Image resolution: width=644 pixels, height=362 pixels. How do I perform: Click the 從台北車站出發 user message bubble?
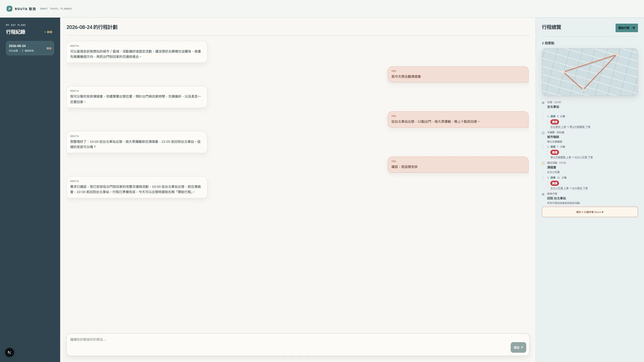click(458, 119)
